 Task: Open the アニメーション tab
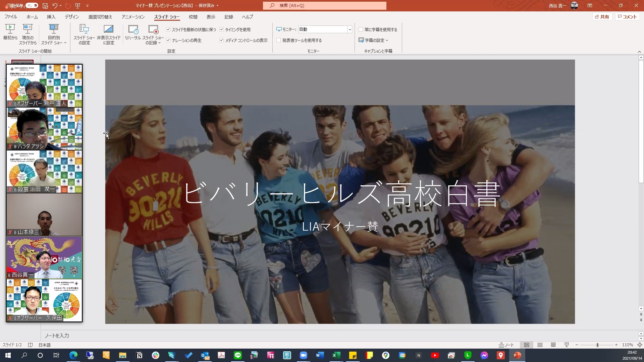tap(133, 17)
